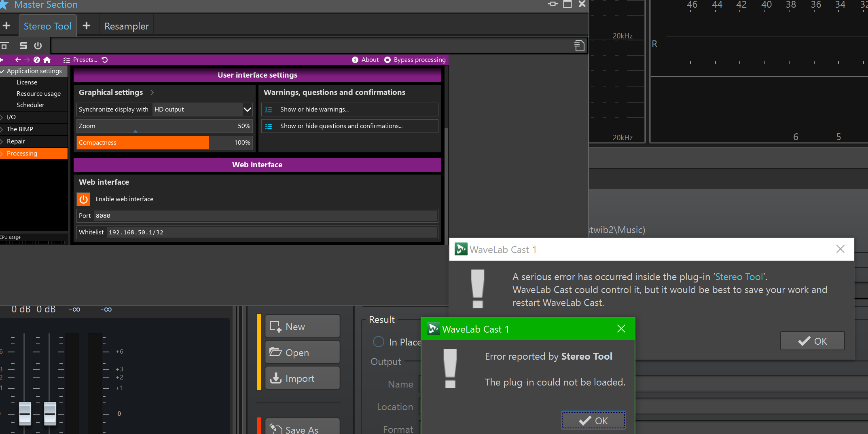
Task: Open Show or hide questions and confirmations...
Action: tap(350, 126)
